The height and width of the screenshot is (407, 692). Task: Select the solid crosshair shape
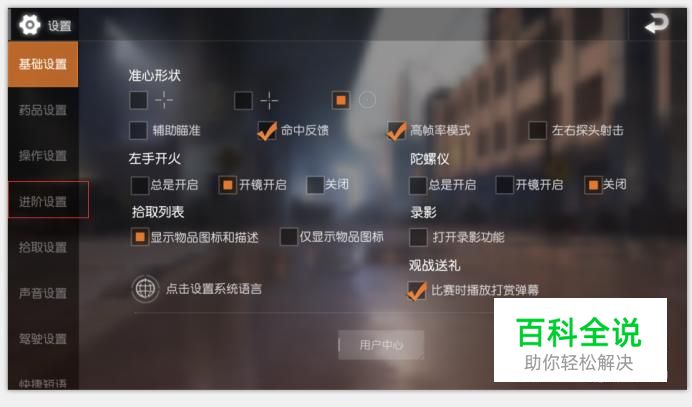(x=244, y=101)
